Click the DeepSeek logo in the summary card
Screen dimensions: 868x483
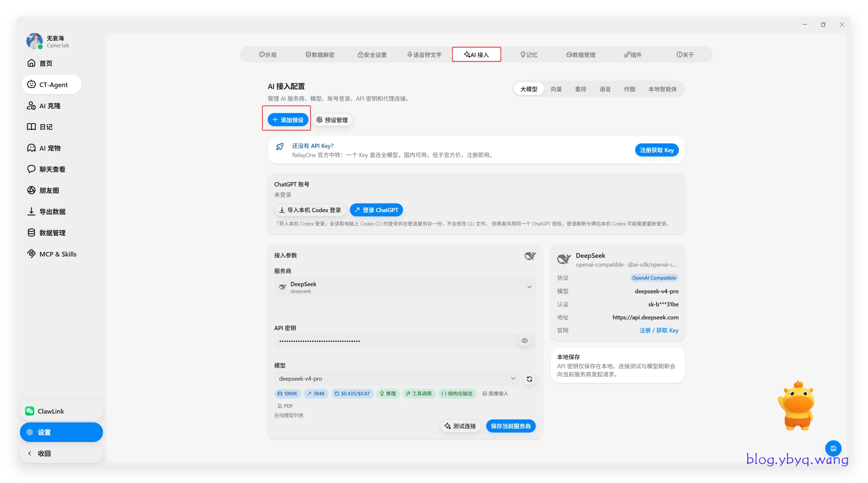point(564,259)
